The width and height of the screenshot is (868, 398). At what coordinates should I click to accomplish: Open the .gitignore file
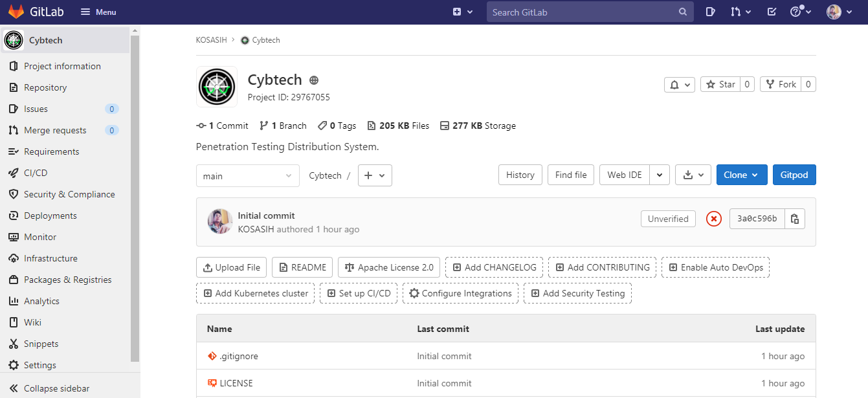[x=239, y=356]
